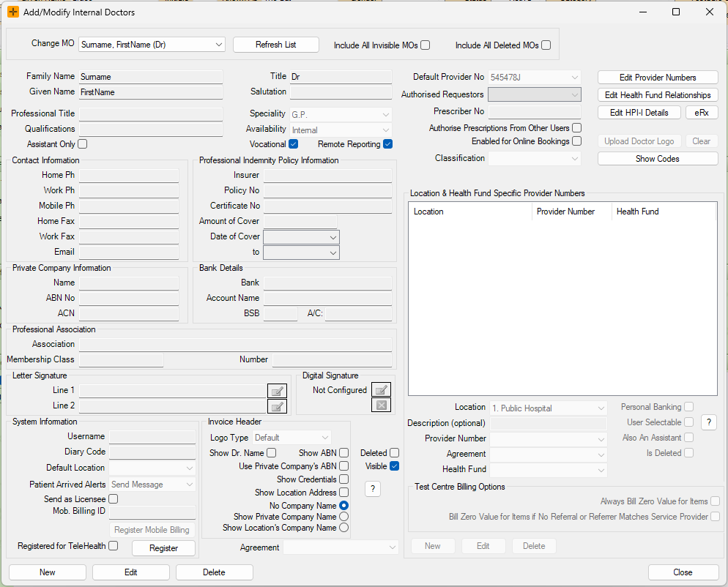The height and width of the screenshot is (587, 728).
Task: Enable the Include All Invisible MOs checkbox
Action: [426, 45]
